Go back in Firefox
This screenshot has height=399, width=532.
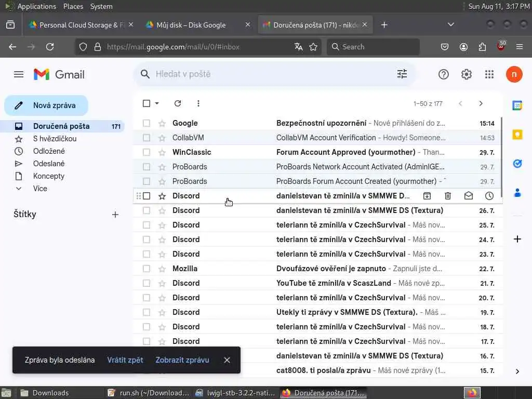pyautogui.click(x=12, y=47)
